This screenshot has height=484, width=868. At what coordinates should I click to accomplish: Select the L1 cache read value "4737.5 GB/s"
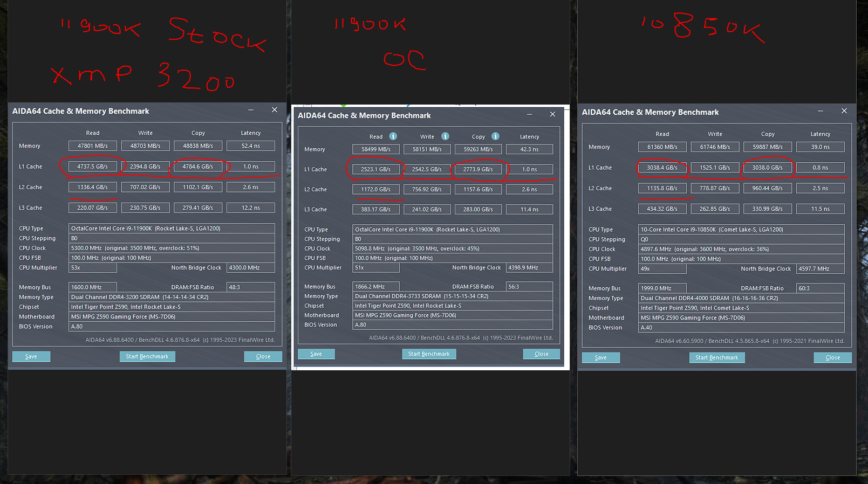point(93,167)
